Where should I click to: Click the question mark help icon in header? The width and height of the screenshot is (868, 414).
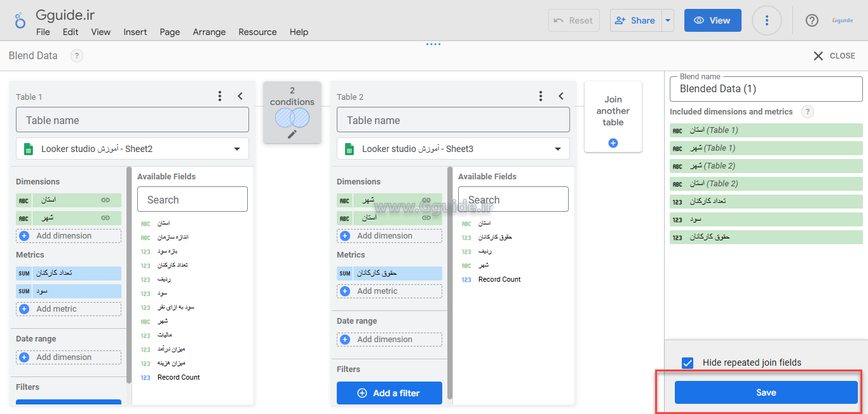[811, 20]
